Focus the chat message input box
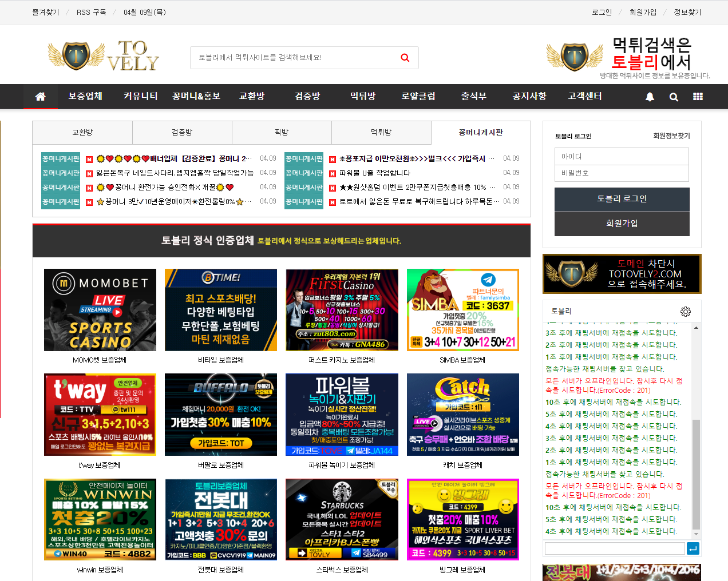 click(615, 548)
